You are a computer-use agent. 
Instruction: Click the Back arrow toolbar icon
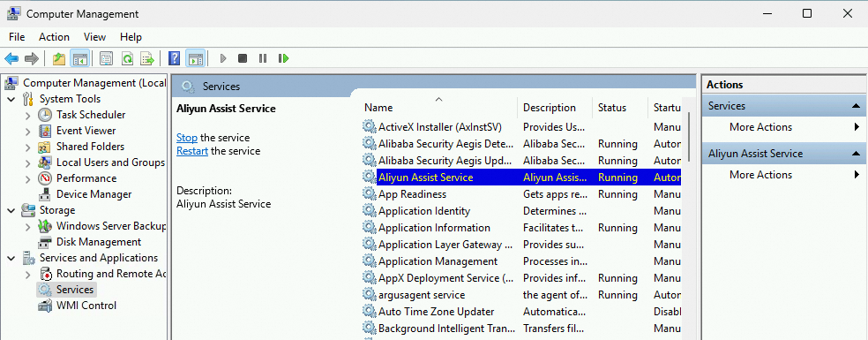[x=11, y=58]
